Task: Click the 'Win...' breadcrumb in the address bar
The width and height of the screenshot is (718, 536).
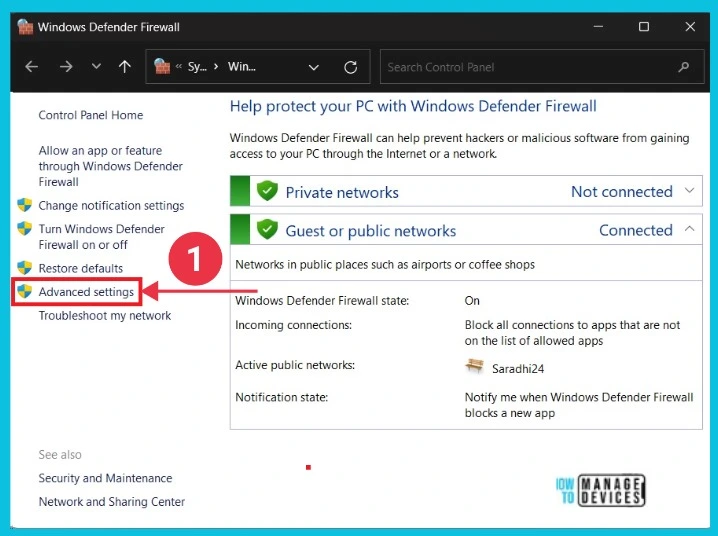Action: click(x=242, y=67)
